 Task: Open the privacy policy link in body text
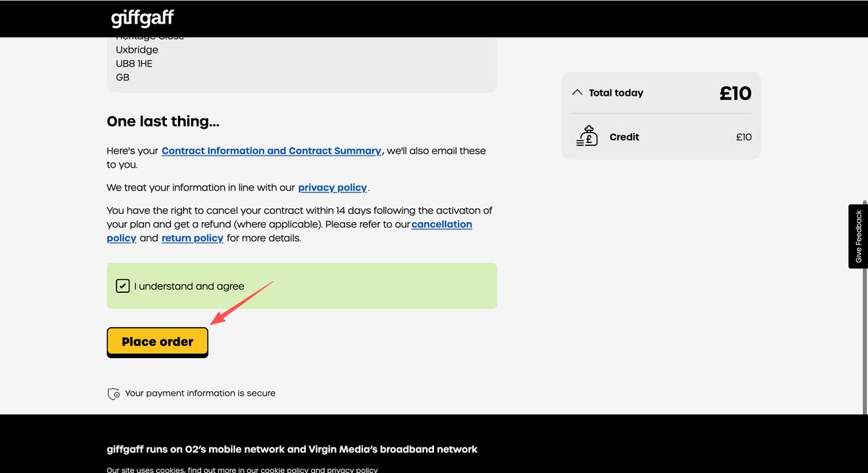[333, 187]
